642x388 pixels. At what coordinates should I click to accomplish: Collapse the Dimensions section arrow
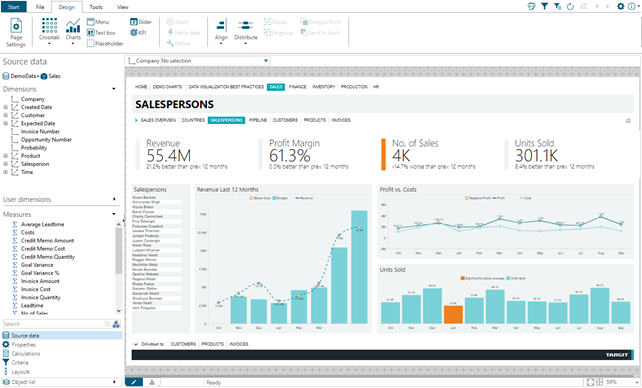point(114,89)
